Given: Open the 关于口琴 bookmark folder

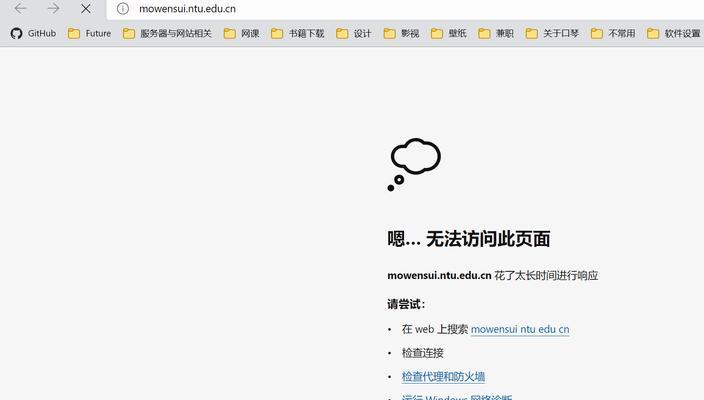Looking at the screenshot, I should coord(552,33).
